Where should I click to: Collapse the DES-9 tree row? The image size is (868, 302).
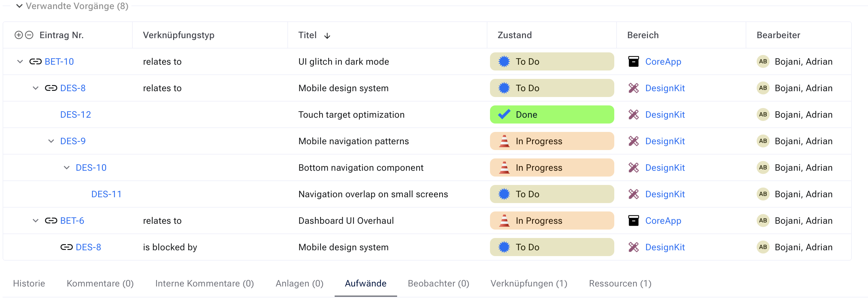(x=51, y=141)
